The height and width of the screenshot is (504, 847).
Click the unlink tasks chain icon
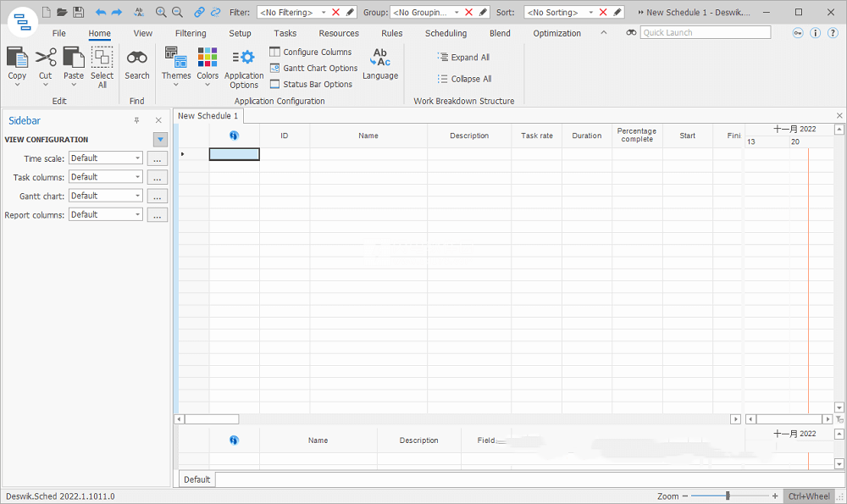point(215,12)
